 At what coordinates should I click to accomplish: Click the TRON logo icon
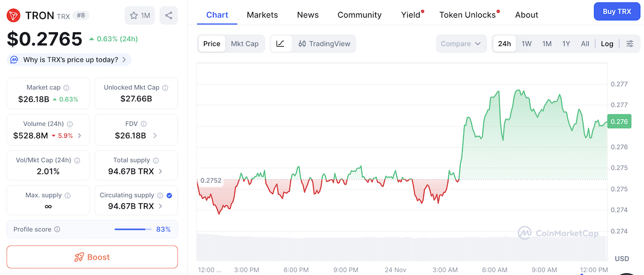(x=13, y=15)
